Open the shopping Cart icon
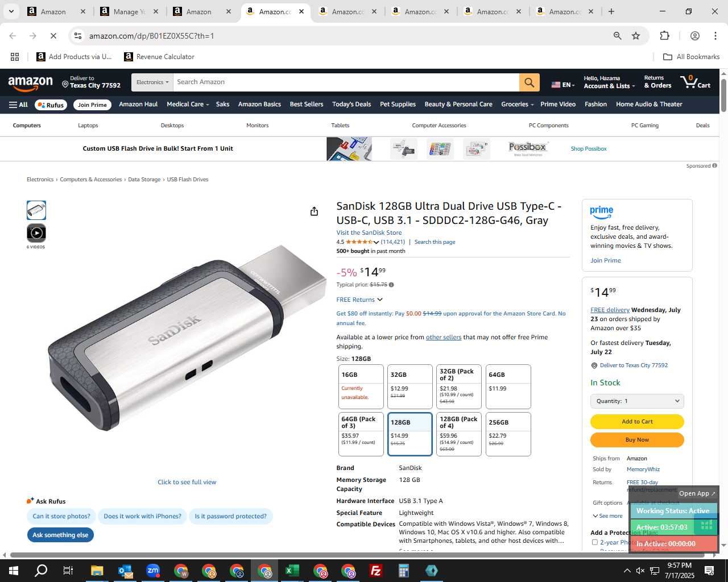Screen dimensions: 728x582 tap(696, 82)
